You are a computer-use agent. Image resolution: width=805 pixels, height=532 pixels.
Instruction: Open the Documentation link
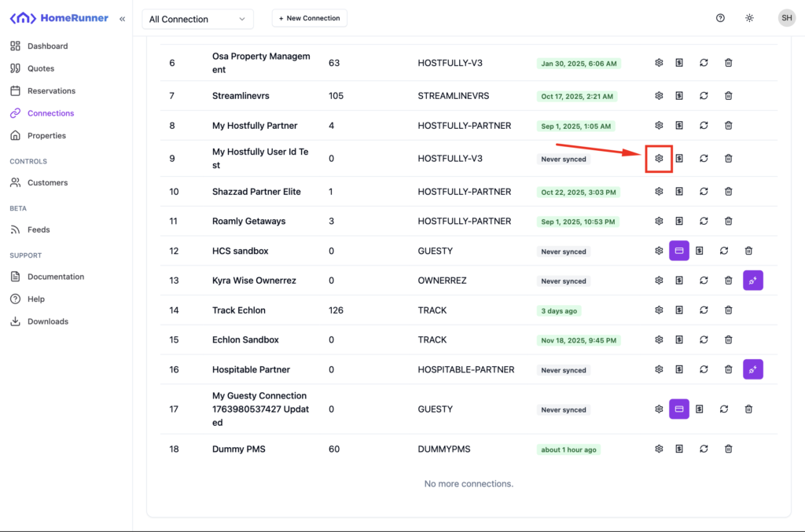tap(55, 277)
